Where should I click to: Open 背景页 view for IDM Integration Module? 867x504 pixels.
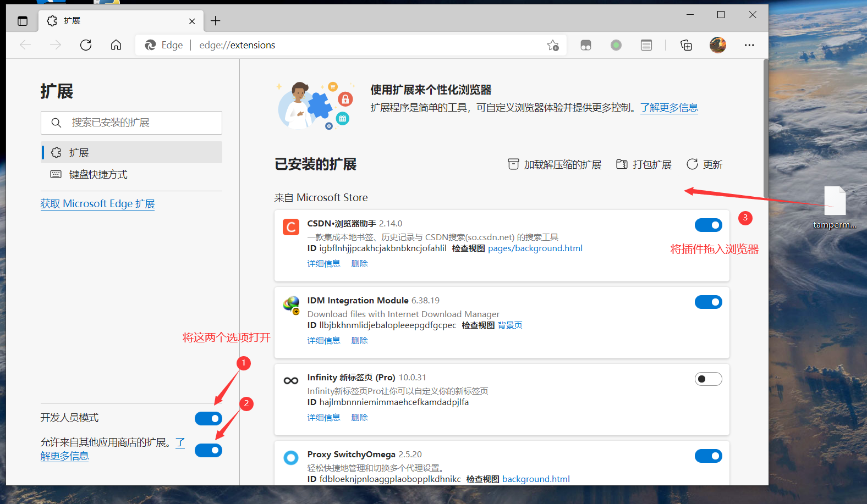[x=510, y=325]
